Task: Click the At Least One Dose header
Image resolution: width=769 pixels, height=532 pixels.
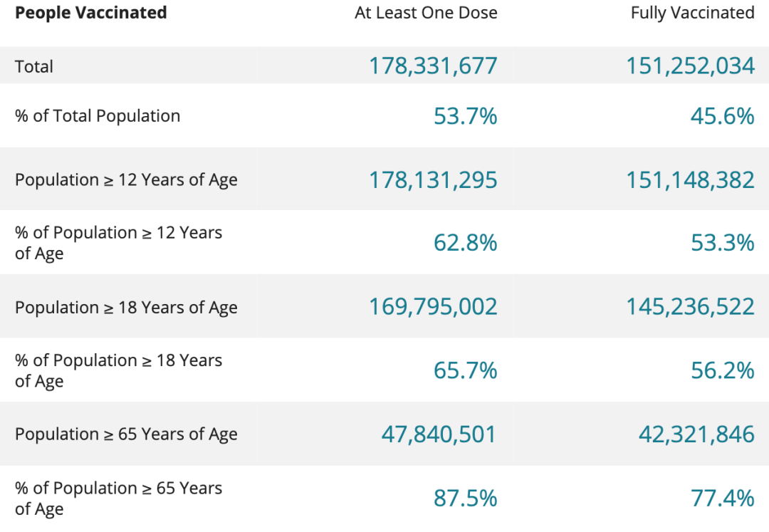Action: [x=426, y=13]
